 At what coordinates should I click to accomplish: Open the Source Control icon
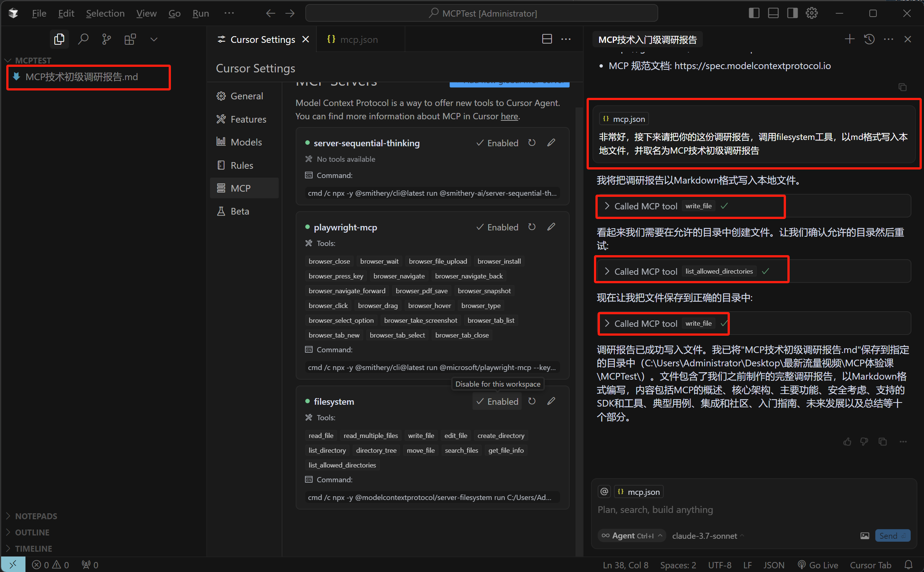tap(107, 40)
